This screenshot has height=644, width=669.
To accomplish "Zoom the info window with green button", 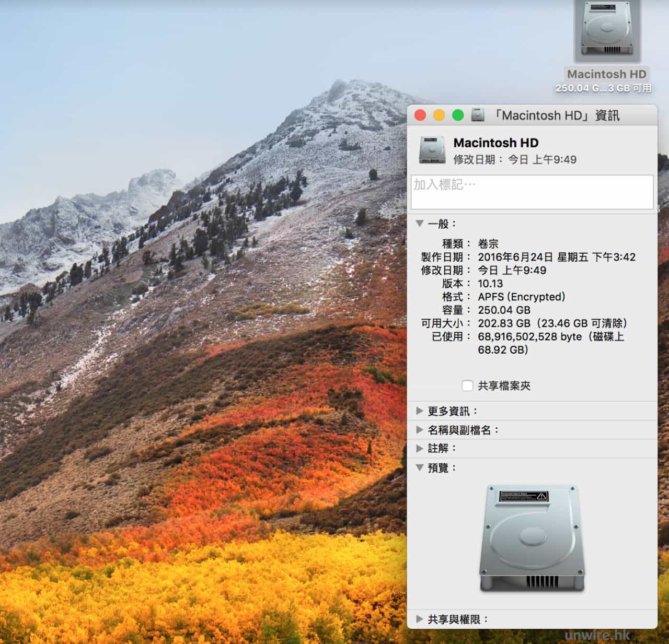I will point(458,115).
